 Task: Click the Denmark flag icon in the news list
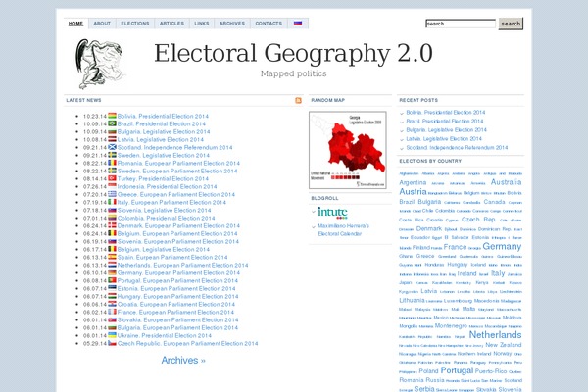112,225
